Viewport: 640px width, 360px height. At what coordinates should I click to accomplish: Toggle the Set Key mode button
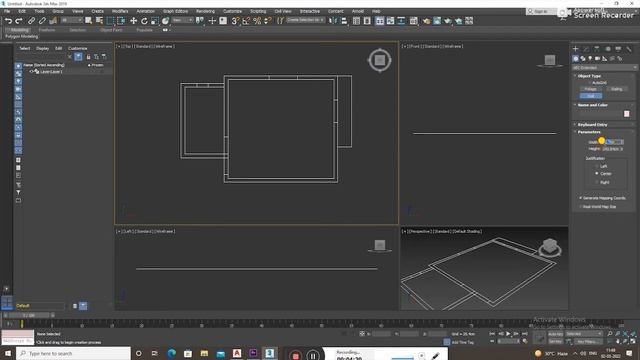556,341
